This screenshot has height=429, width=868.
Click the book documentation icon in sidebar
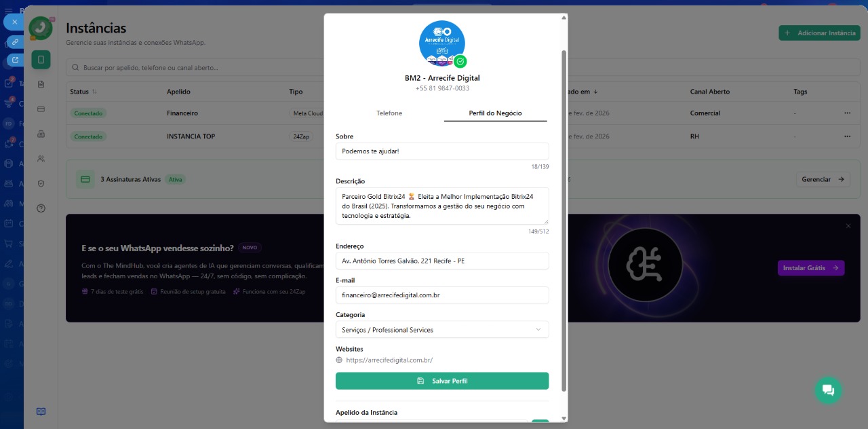click(x=41, y=411)
